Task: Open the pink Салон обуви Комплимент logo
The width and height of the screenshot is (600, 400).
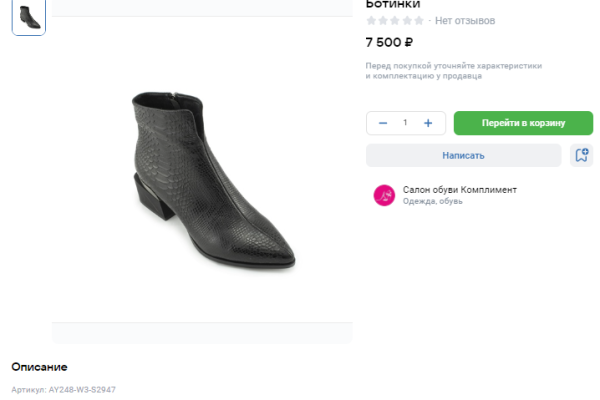Action: [x=384, y=195]
